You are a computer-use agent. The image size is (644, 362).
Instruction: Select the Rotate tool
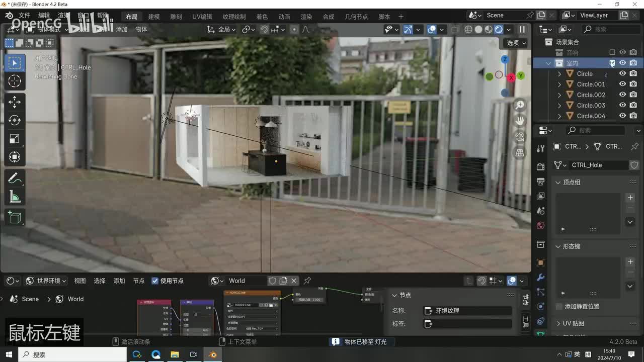(x=15, y=120)
